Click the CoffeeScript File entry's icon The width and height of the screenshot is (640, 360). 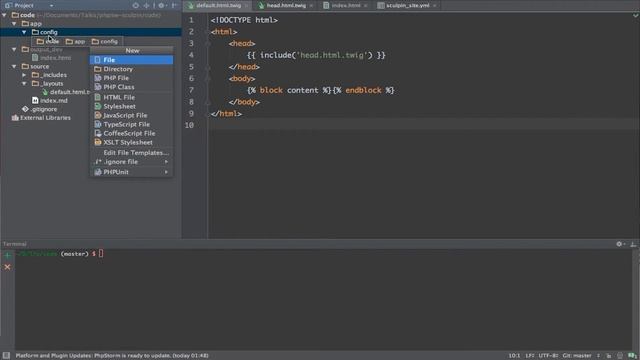pos(98,133)
